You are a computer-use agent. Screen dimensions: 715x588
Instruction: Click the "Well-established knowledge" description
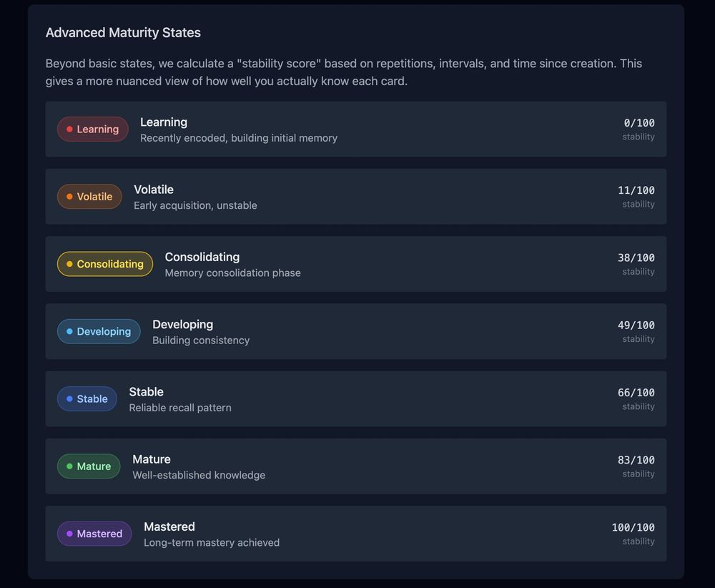[x=199, y=475]
